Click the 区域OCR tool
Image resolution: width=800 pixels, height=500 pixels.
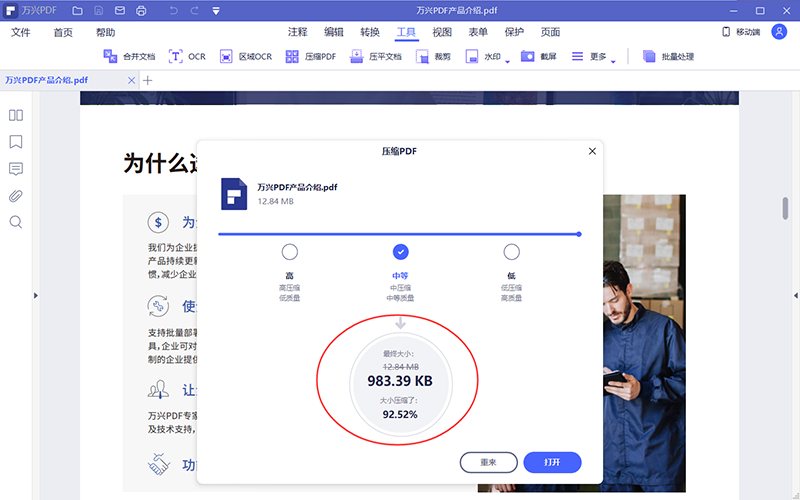point(245,57)
